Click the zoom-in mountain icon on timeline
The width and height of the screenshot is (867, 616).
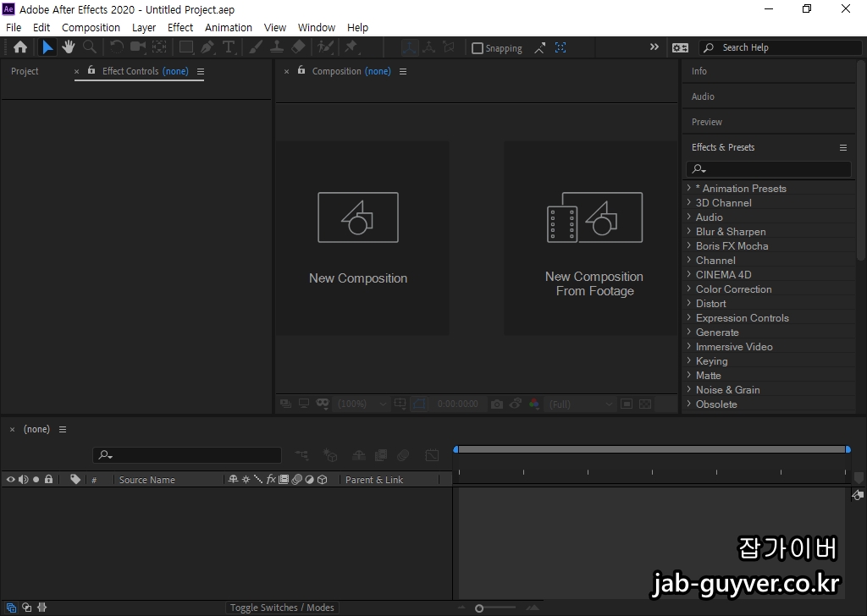pos(533,608)
